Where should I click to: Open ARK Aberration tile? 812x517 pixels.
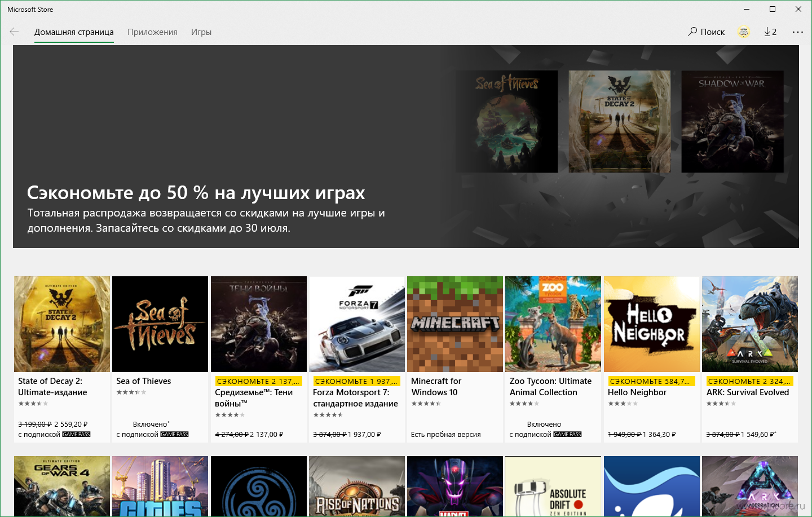point(750,486)
